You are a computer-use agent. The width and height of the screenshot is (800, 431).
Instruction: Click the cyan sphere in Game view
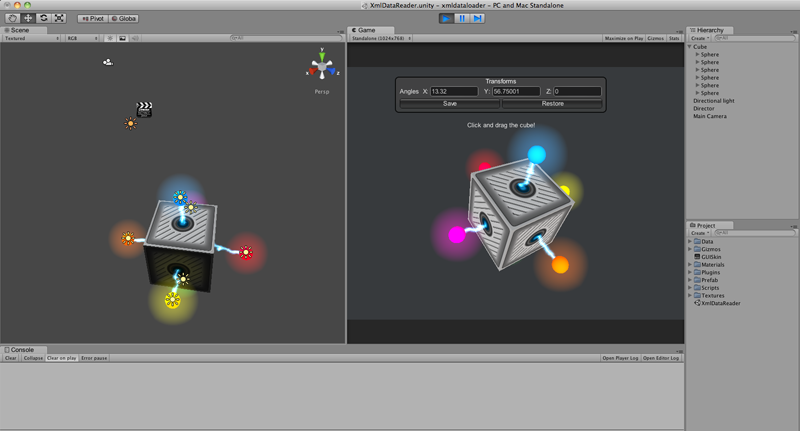pos(536,154)
